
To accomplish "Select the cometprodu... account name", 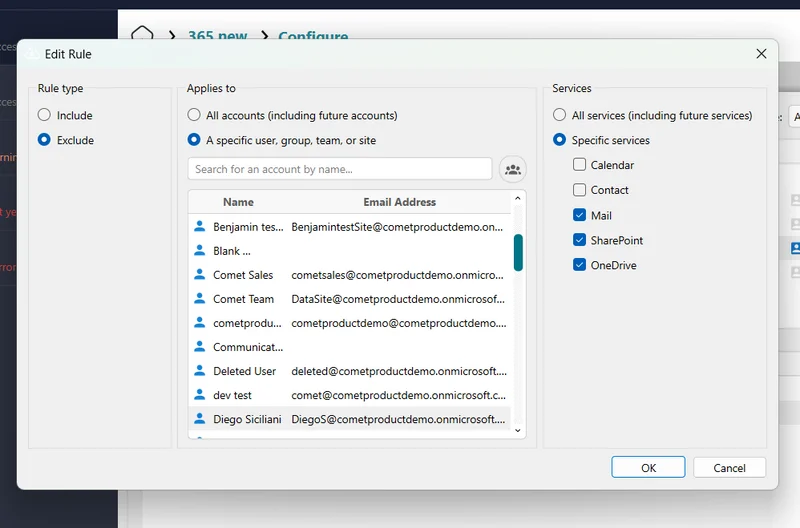I will pos(247,323).
